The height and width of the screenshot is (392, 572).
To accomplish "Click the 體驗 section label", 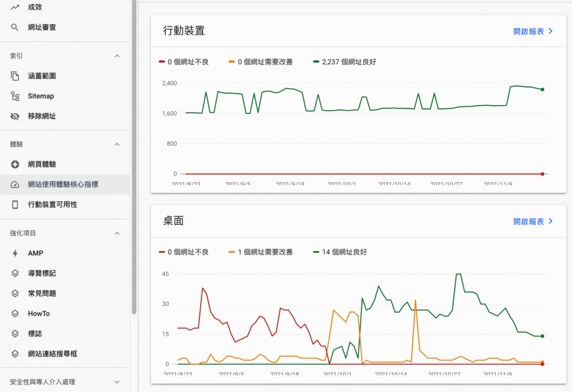I will pyautogui.click(x=16, y=144).
